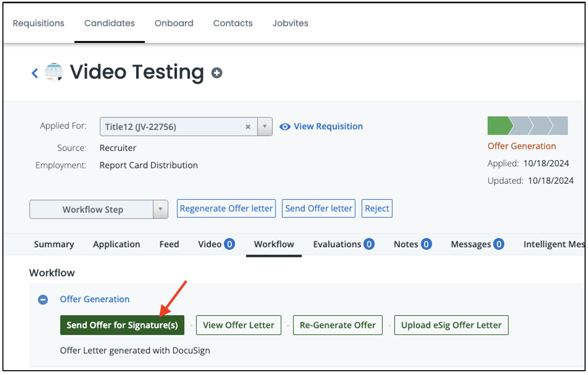Switch to the Requisitions tab

coord(38,23)
